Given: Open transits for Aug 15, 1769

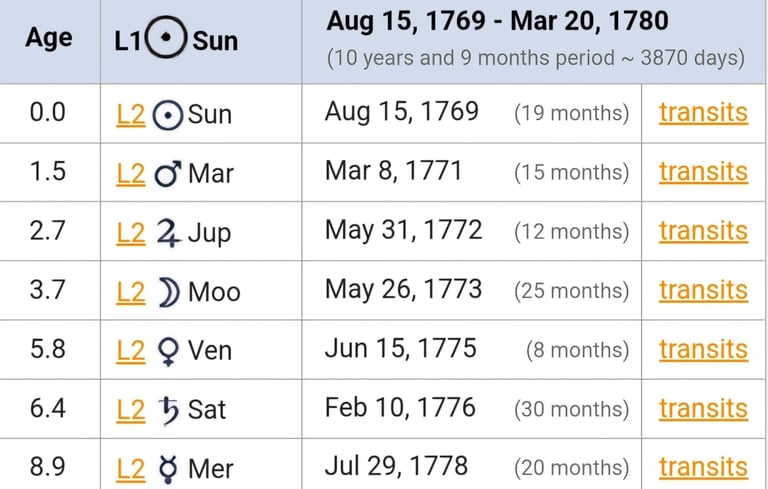Looking at the screenshot, I should (703, 113).
